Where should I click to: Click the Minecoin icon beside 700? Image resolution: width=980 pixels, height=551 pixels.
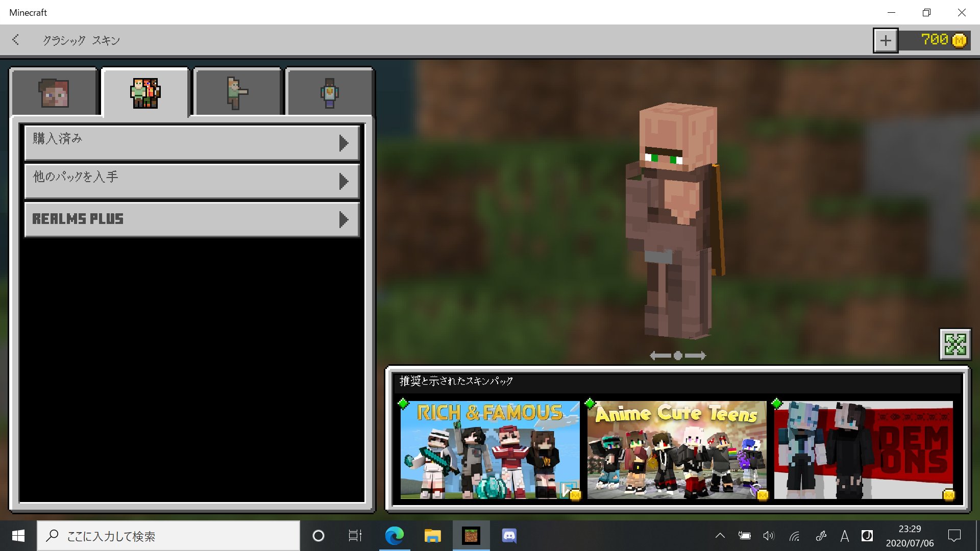click(x=959, y=40)
